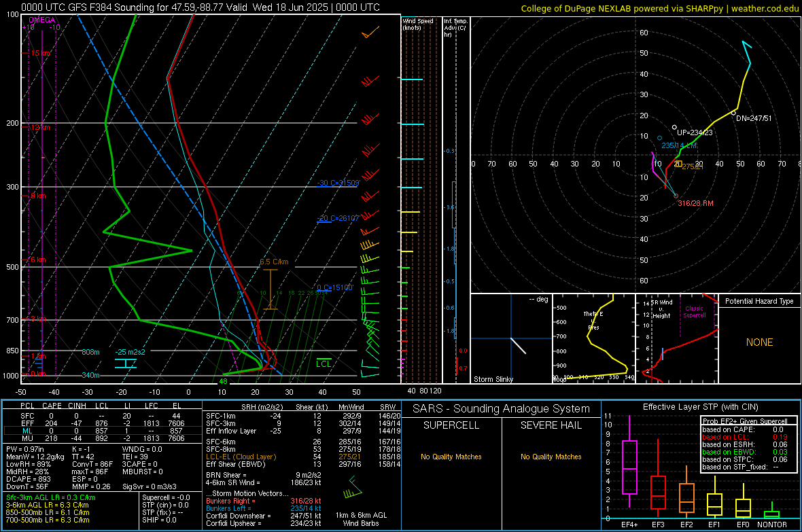Click the orange wind barb at 100 mb
The width and height of the screenshot is (802, 532).
tap(371, 32)
